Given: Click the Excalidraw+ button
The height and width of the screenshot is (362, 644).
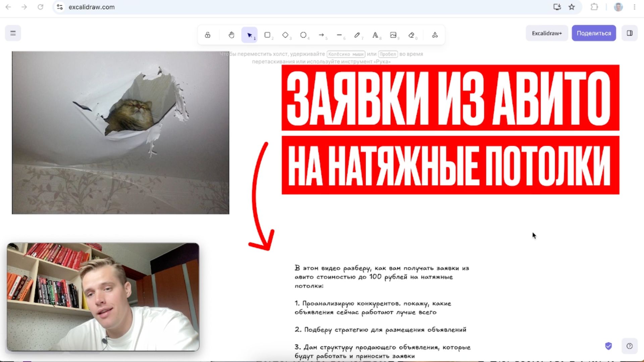Looking at the screenshot, I should coord(547,33).
